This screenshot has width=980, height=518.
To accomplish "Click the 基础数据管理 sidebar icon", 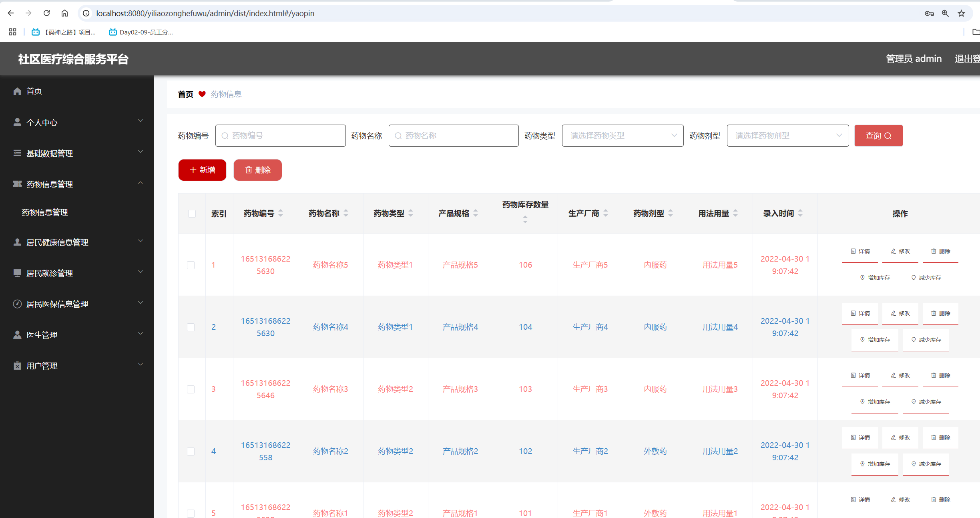I will pos(17,153).
